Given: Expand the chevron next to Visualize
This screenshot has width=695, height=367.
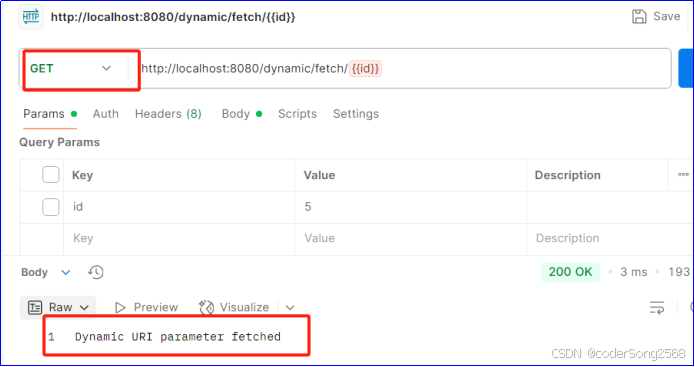Looking at the screenshot, I should pyautogui.click(x=290, y=308).
